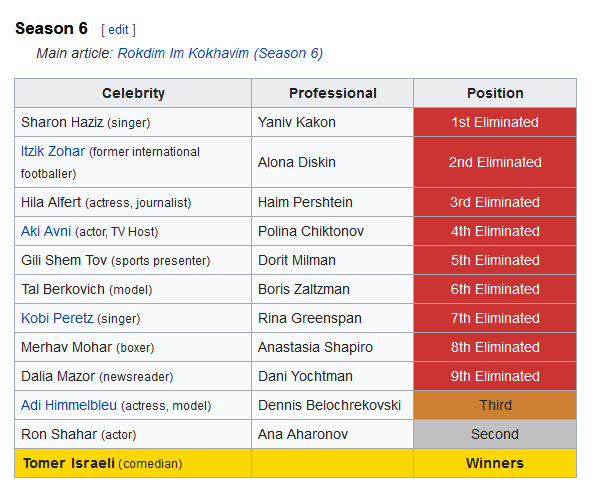The width and height of the screenshot is (596, 493).
Task: Click the Celebrity column header
Action: tap(133, 93)
